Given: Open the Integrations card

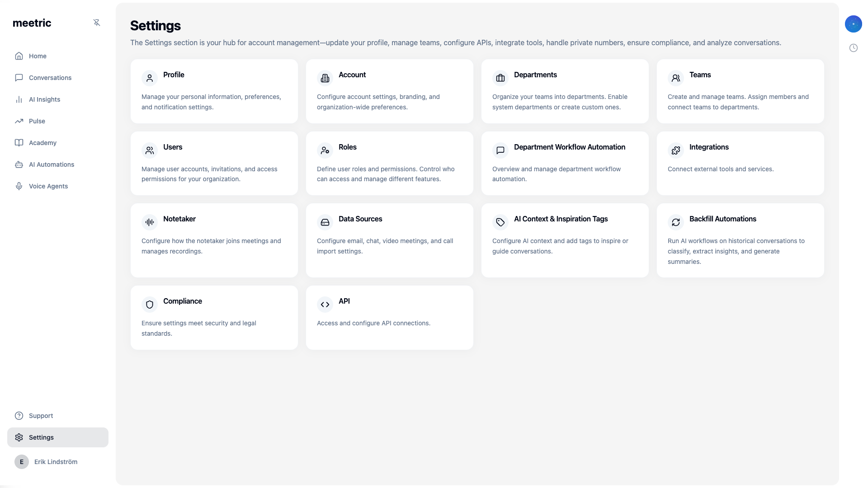Looking at the screenshot, I should tap(740, 163).
